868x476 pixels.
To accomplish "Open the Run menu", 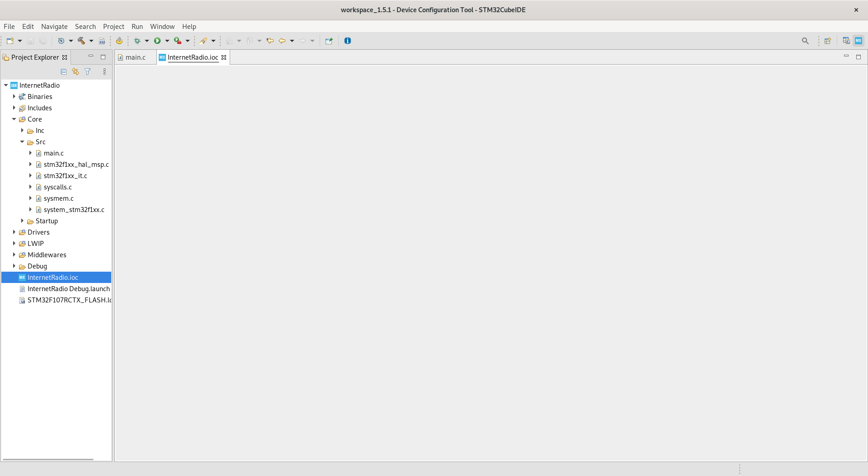I will (x=137, y=27).
